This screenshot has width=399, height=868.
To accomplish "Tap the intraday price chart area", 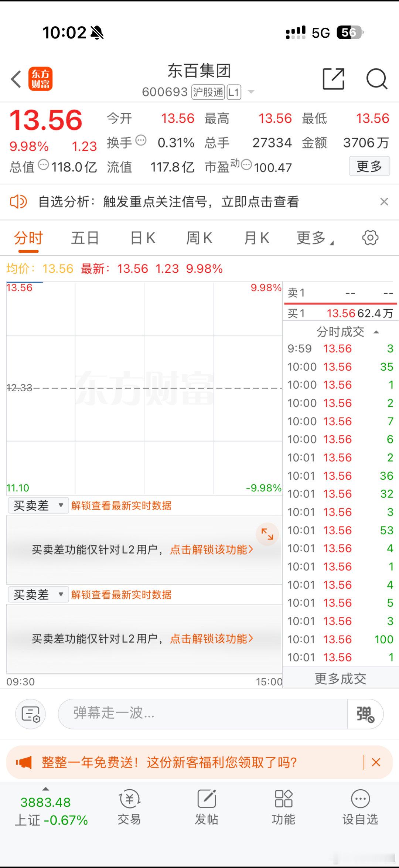I will click(x=144, y=388).
